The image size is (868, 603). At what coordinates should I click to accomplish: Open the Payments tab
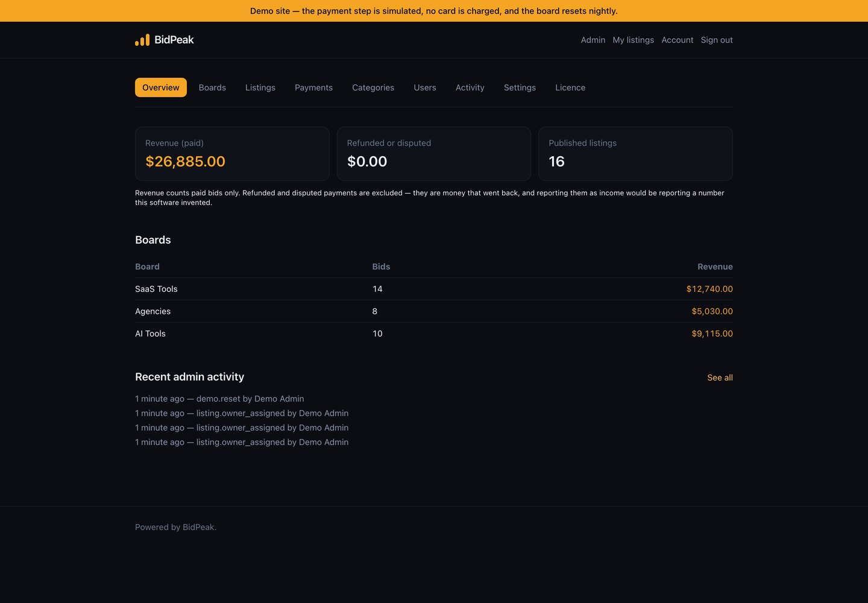pyautogui.click(x=313, y=87)
